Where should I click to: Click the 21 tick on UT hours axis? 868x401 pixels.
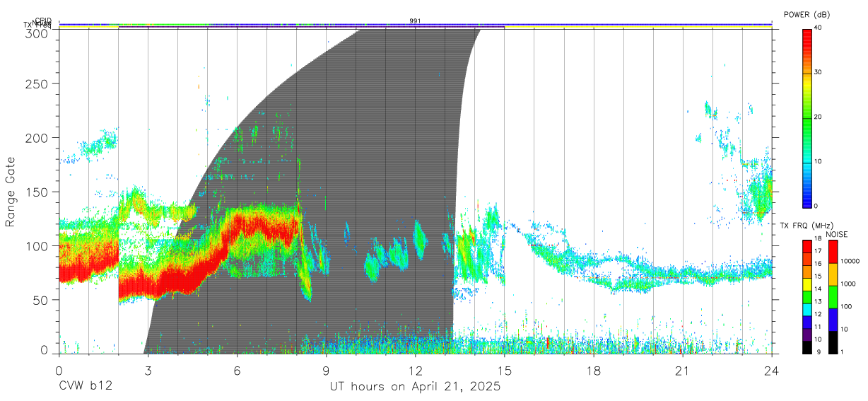click(x=683, y=370)
